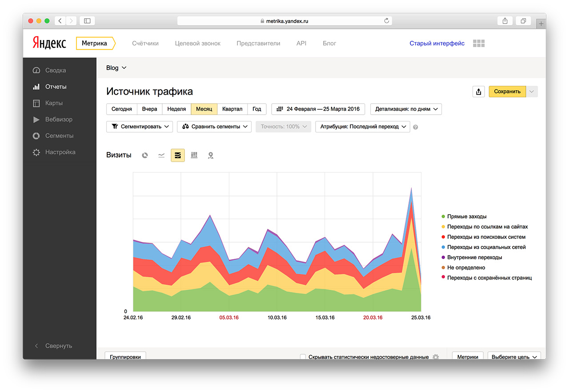Click the attribution help question icon
Screen dimensions: 569x392
tap(416, 127)
